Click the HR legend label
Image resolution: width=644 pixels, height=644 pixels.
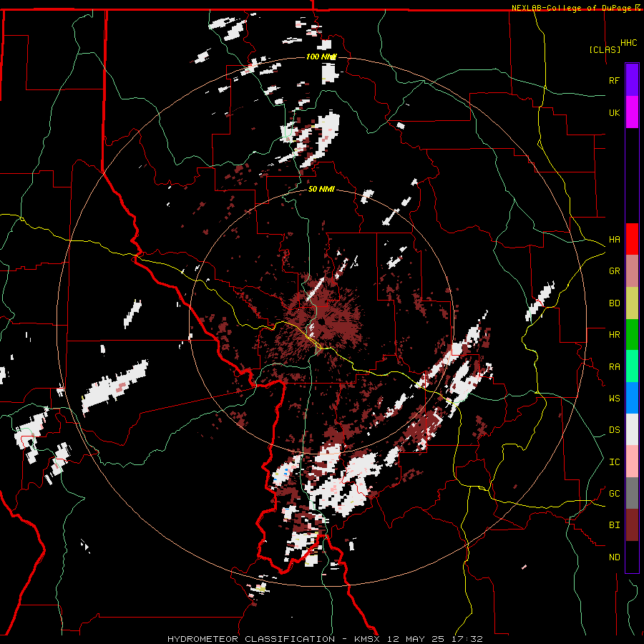point(615,334)
